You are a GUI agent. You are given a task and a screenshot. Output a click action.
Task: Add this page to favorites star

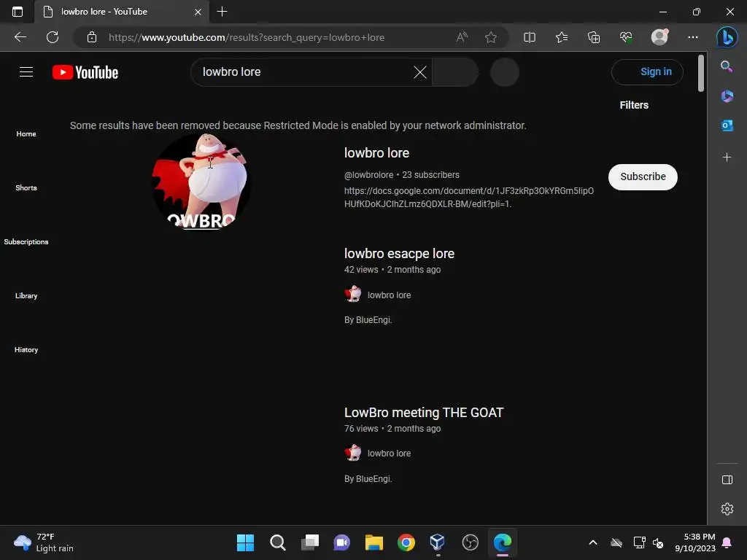(x=491, y=37)
